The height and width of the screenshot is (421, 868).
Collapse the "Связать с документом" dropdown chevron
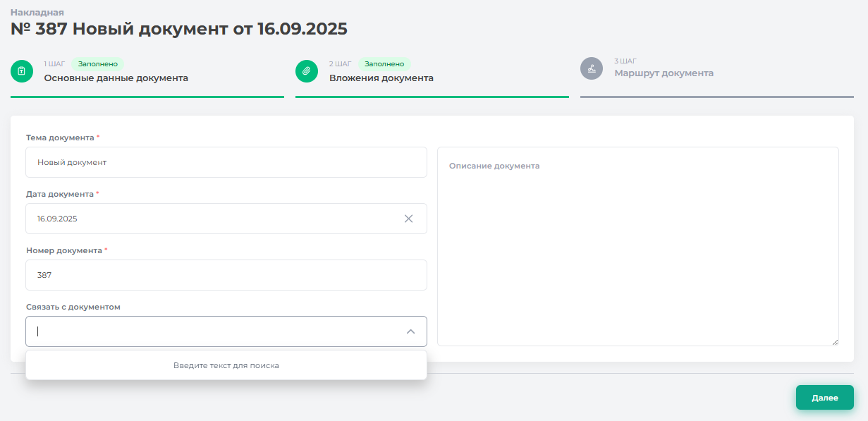(410, 331)
